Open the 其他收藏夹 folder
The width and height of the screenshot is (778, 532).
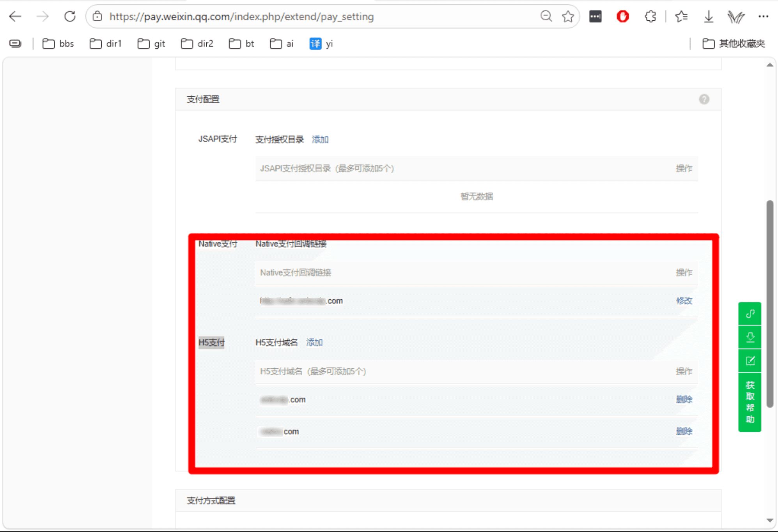click(x=734, y=44)
